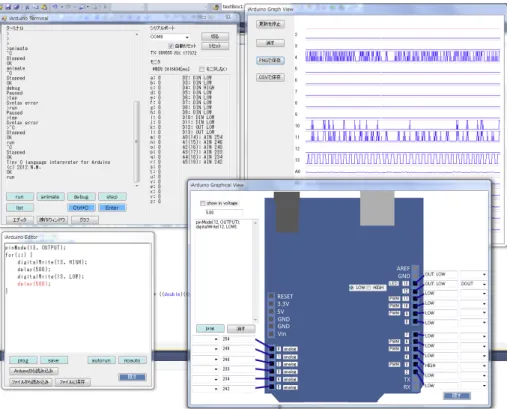This screenshot has width=510, height=409.
Task: Click the 3.3V pin square on the board
Action: pyautogui.click(x=271, y=304)
